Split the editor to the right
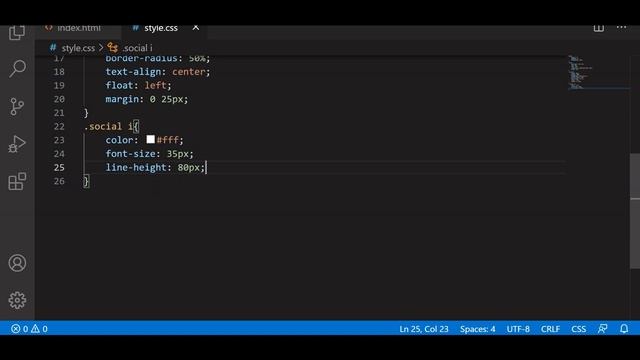The image size is (640, 360). [x=598, y=28]
